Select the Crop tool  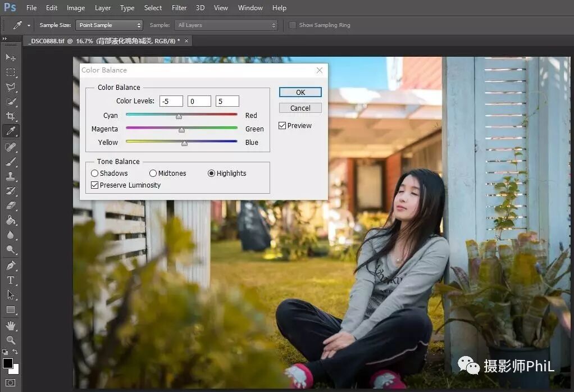pos(11,116)
